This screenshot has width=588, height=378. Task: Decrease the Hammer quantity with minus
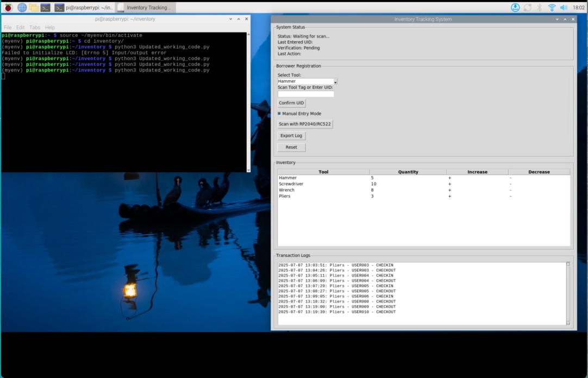[x=510, y=178]
